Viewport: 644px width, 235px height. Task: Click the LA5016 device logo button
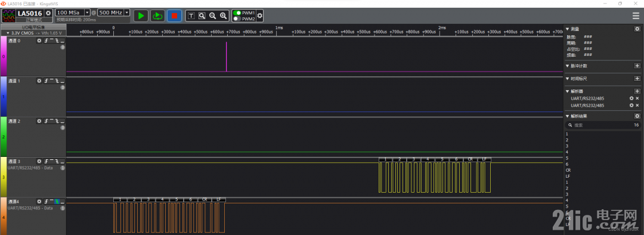8,16
